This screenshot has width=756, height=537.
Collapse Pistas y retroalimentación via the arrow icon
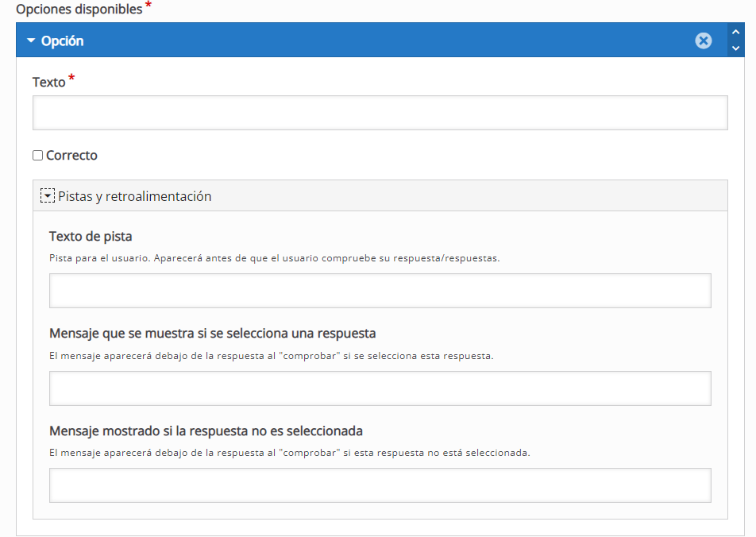[48, 196]
